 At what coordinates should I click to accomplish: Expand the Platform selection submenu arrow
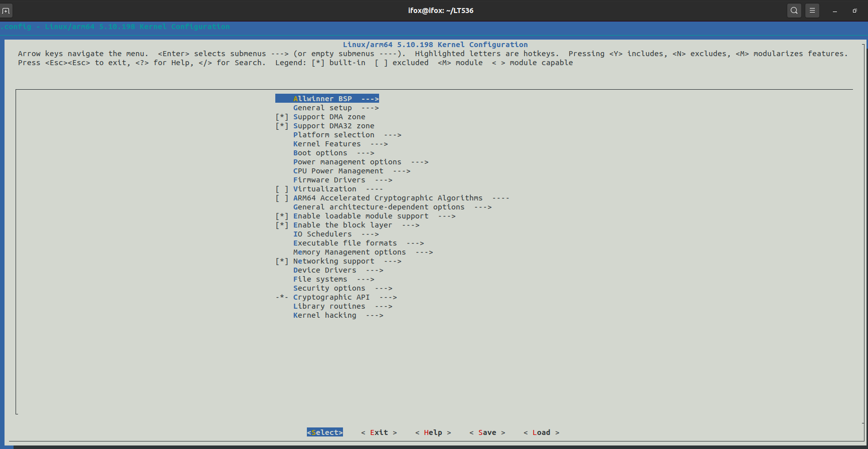pos(393,135)
